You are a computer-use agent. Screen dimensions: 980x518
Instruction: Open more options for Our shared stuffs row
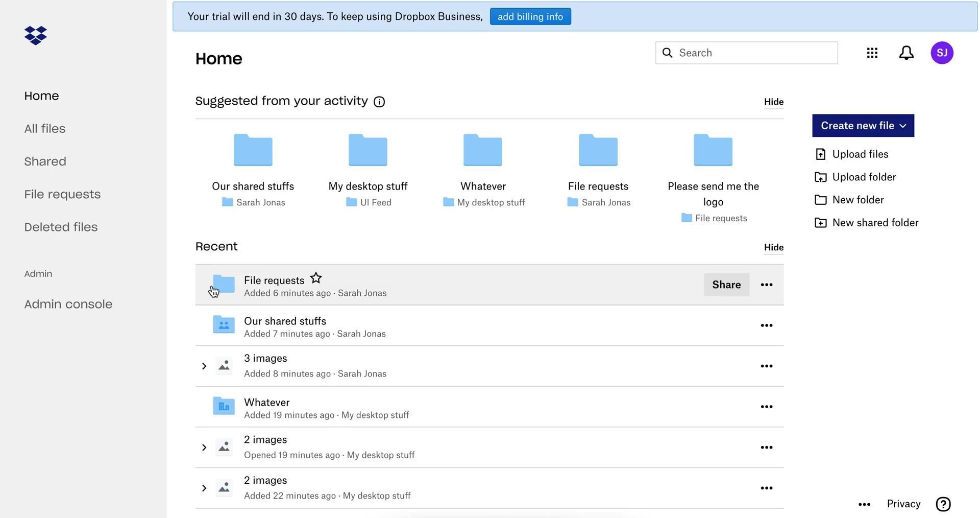(766, 325)
